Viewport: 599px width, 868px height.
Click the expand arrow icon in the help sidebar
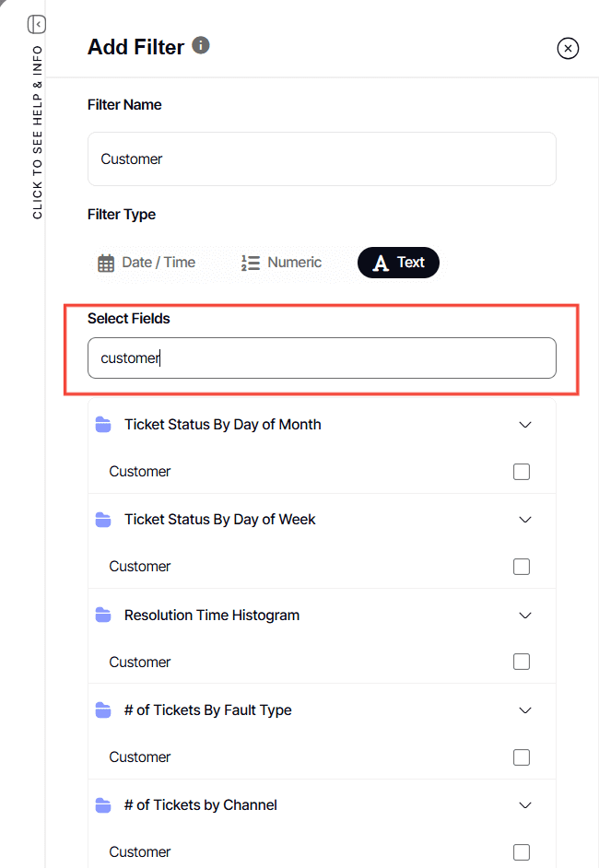(37, 24)
